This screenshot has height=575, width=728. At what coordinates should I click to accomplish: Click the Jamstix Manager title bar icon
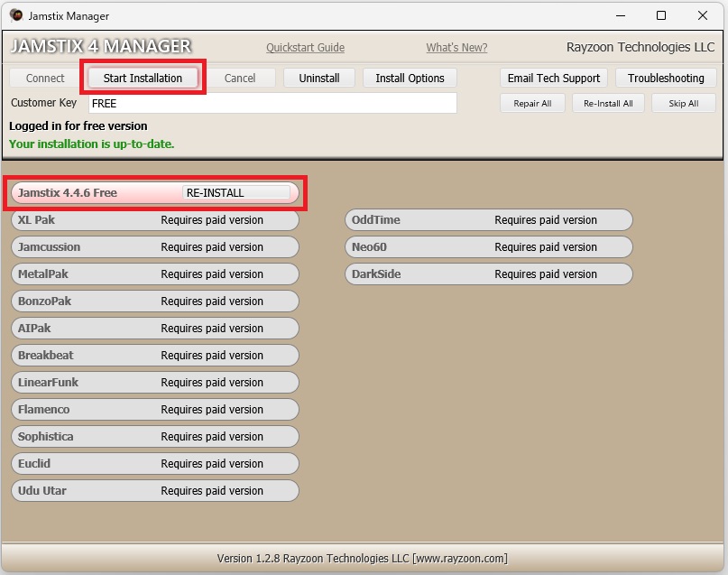coord(16,15)
